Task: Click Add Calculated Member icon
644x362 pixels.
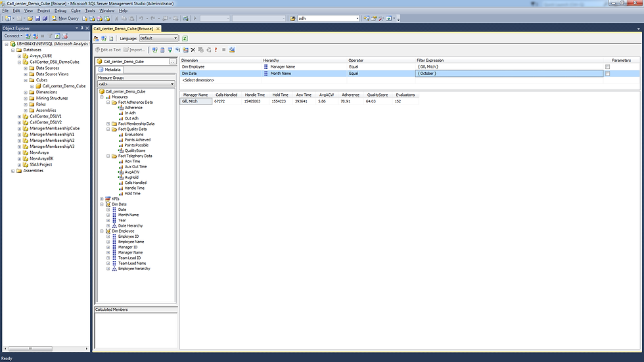Action: click(x=162, y=50)
